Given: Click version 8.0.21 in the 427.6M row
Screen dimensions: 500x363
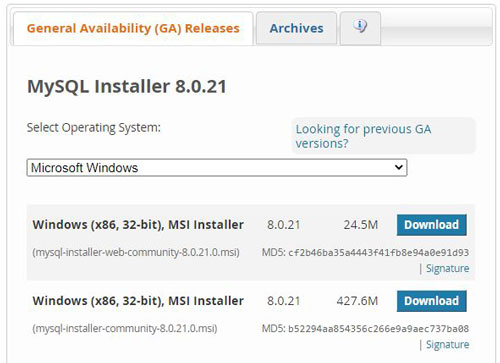Looking at the screenshot, I should pos(283,301).
